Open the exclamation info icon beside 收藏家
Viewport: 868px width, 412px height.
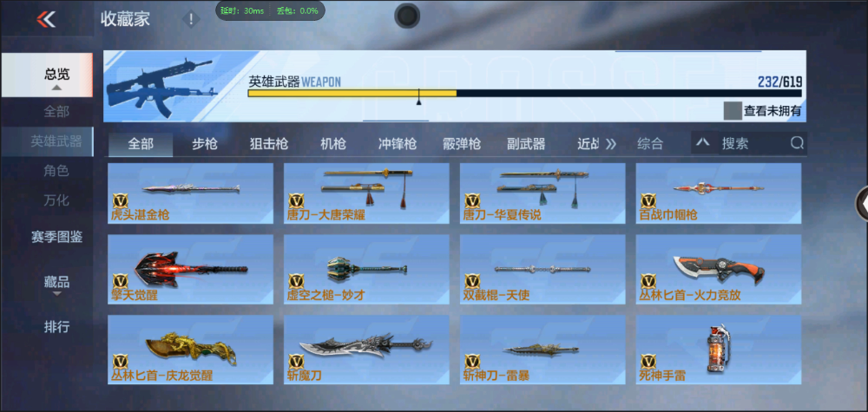(x=191, y=19)
